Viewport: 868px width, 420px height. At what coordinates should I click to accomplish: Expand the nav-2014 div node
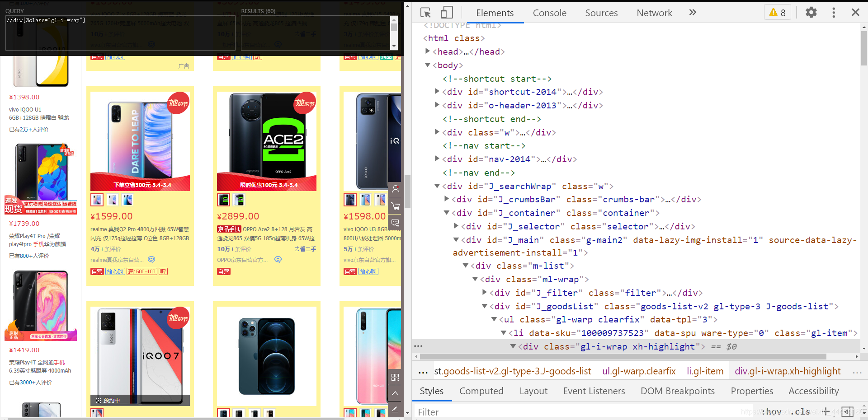pos(437,159)
